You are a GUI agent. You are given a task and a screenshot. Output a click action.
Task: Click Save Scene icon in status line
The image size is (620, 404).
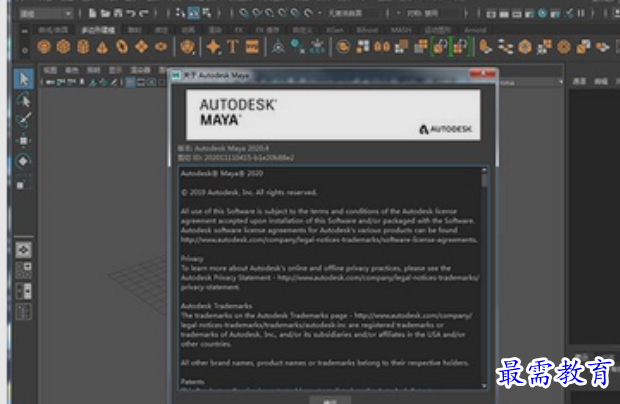(x=118, y=13)
